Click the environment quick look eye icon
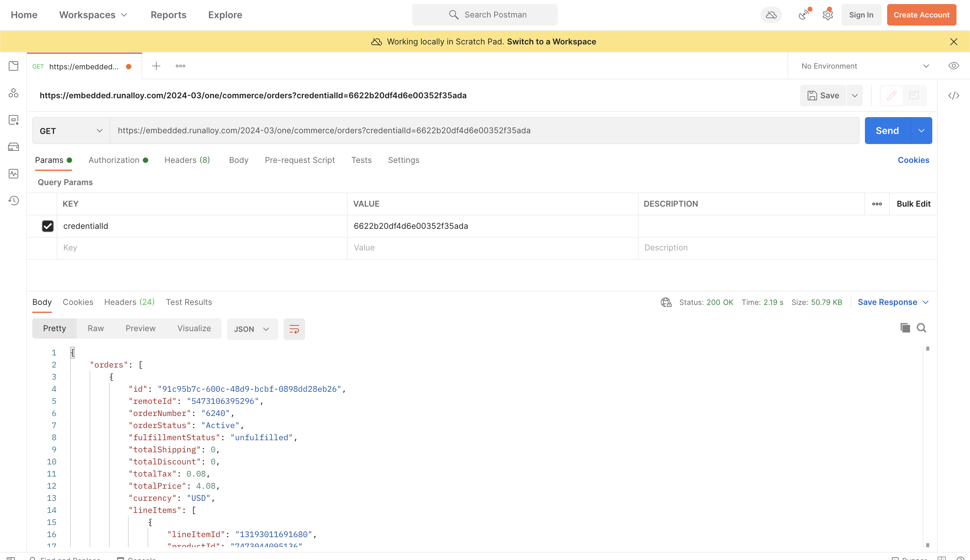The height and width of the screenshot is (560, 970). point(953,66)
